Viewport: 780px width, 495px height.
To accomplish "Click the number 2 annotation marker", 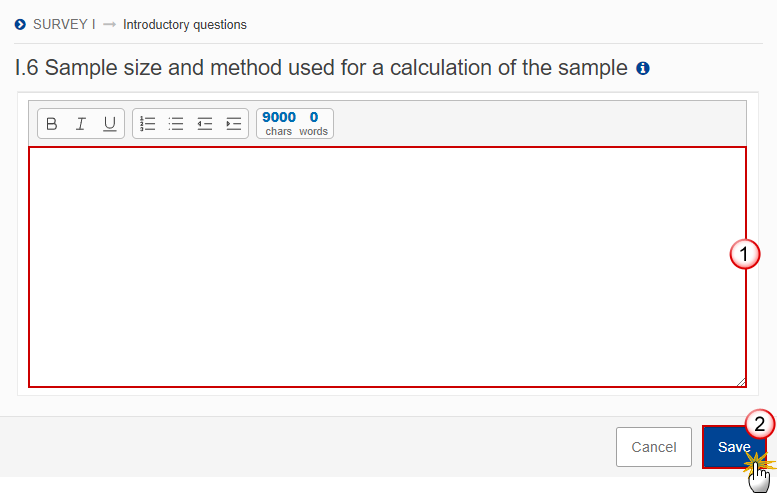I will [760, 424].
